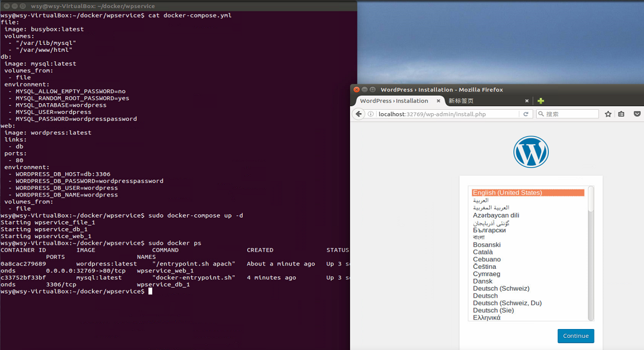Click the Continue button
The height and width of the screenshot is (350, 644).
point(576,335)
